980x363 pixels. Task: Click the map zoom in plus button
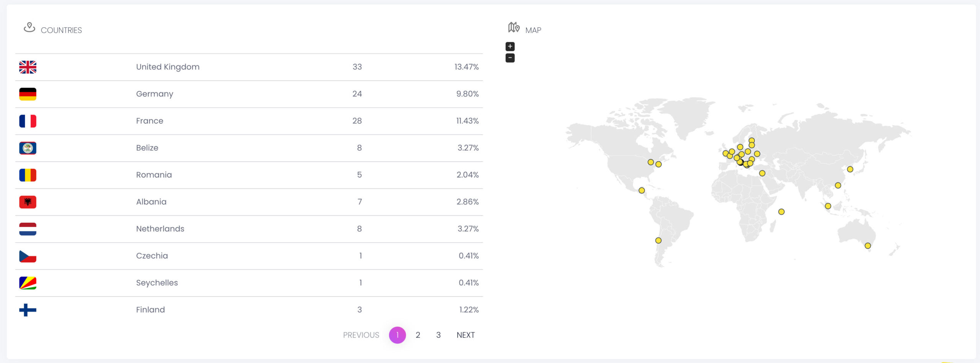click(x=510, y=46)
